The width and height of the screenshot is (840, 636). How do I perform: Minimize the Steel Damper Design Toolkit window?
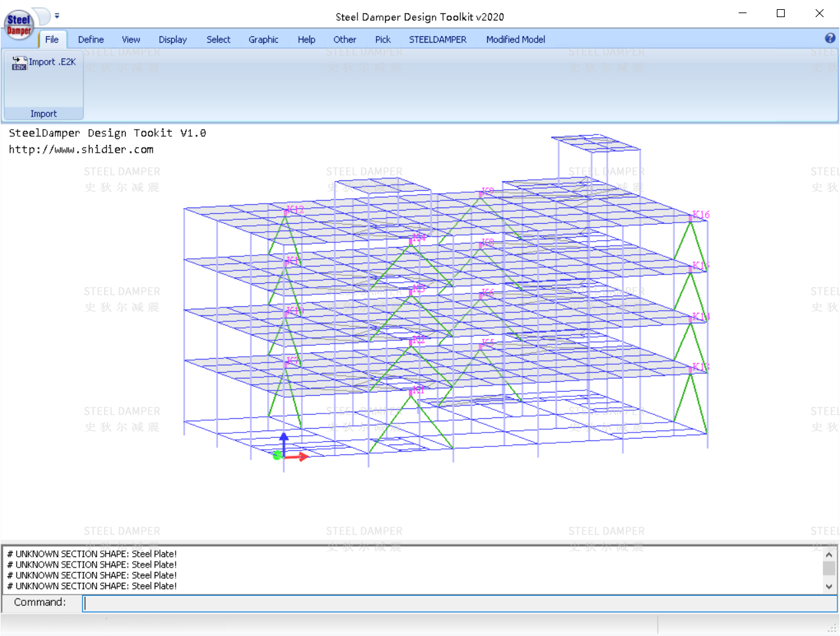[x=743, y=13]
